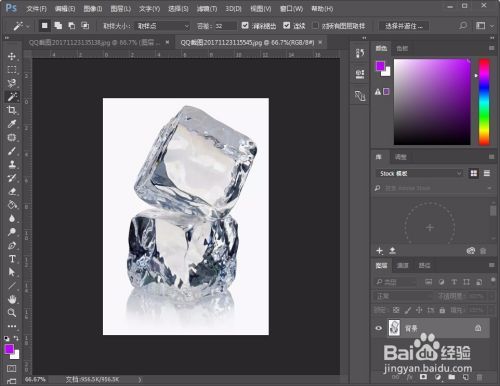Select the Dodge tool

(12, 232)
